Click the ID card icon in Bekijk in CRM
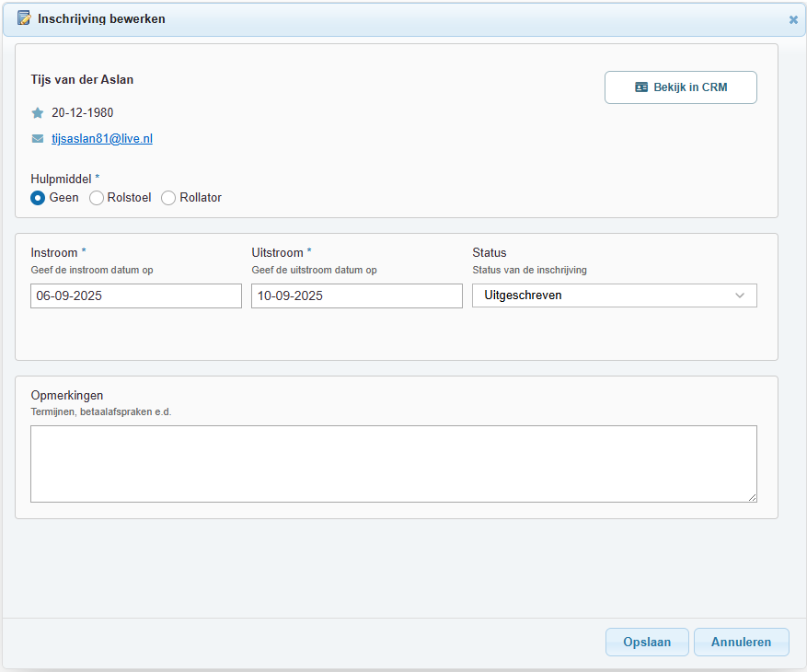 [x=641, y=87]
